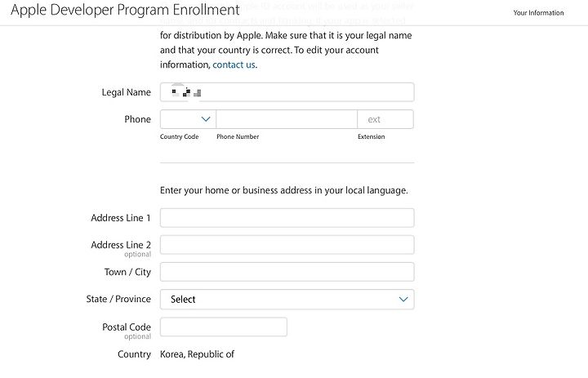Click the Phone field label
The width and height of the screenshot is (588, 378).
(137, 119)
